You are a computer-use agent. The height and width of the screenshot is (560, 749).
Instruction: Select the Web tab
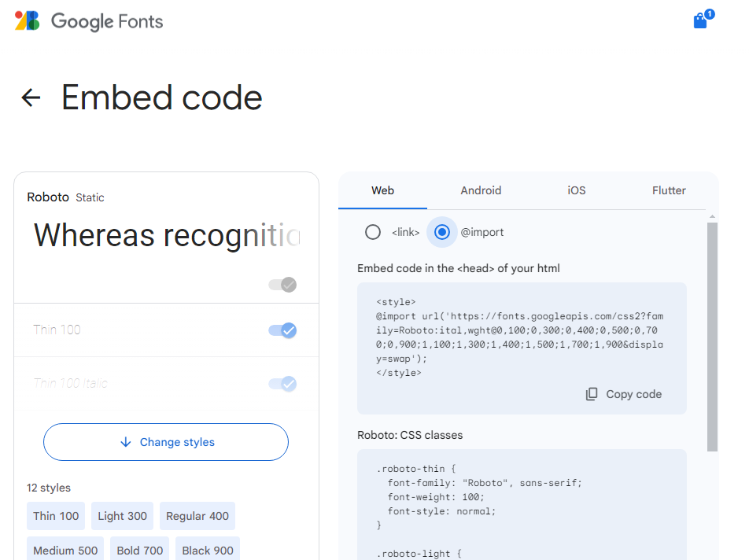(x=382, y=190)
